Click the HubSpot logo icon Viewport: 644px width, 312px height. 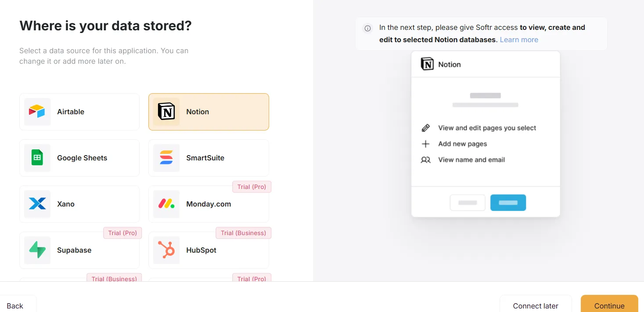[166, 250]
